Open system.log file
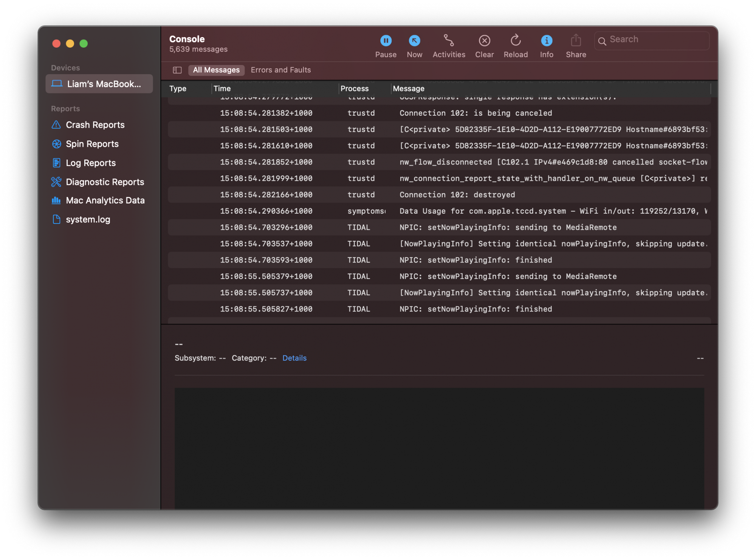This screenshot has width=756, height=560. pyautogui.click(x=88, y=219)
